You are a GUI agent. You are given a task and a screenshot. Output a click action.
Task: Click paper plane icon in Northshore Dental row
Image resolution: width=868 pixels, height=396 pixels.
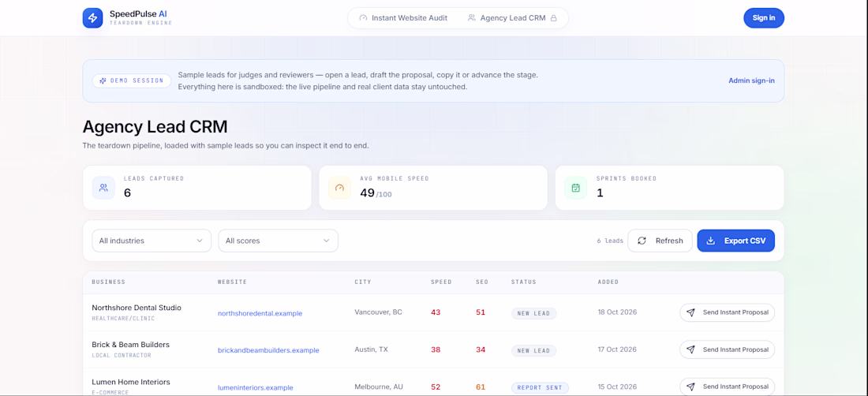tap(690, 312)
